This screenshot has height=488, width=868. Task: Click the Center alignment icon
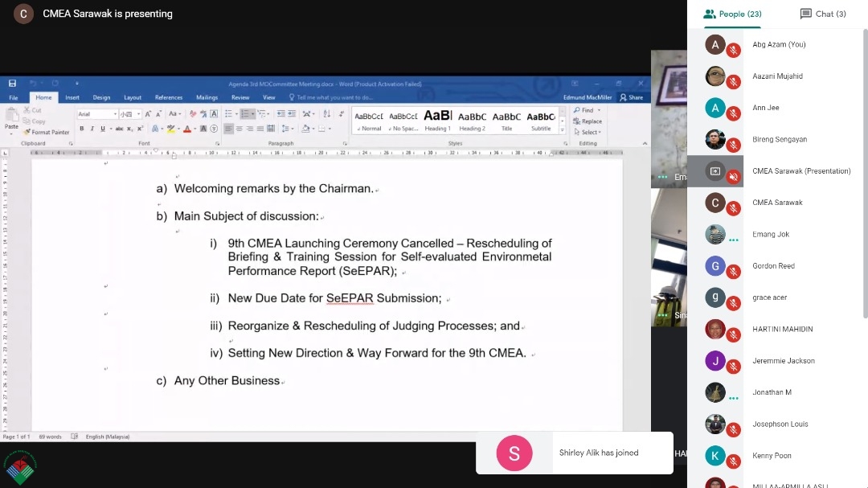pyautogui.click(x=240, y=129)
